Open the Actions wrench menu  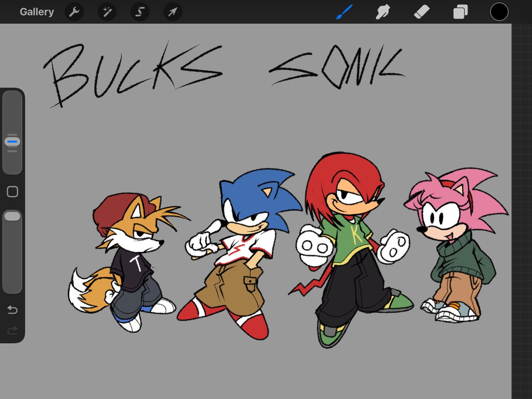pos(74,12)
